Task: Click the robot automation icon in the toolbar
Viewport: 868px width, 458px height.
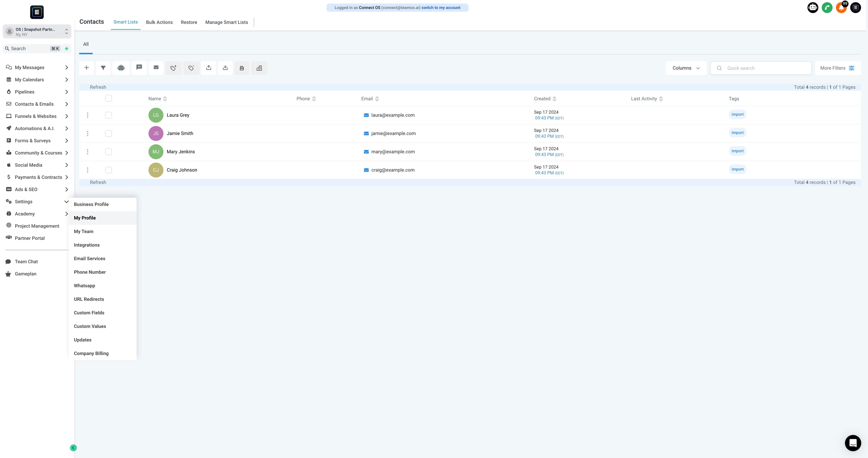Action: [121, 68]
